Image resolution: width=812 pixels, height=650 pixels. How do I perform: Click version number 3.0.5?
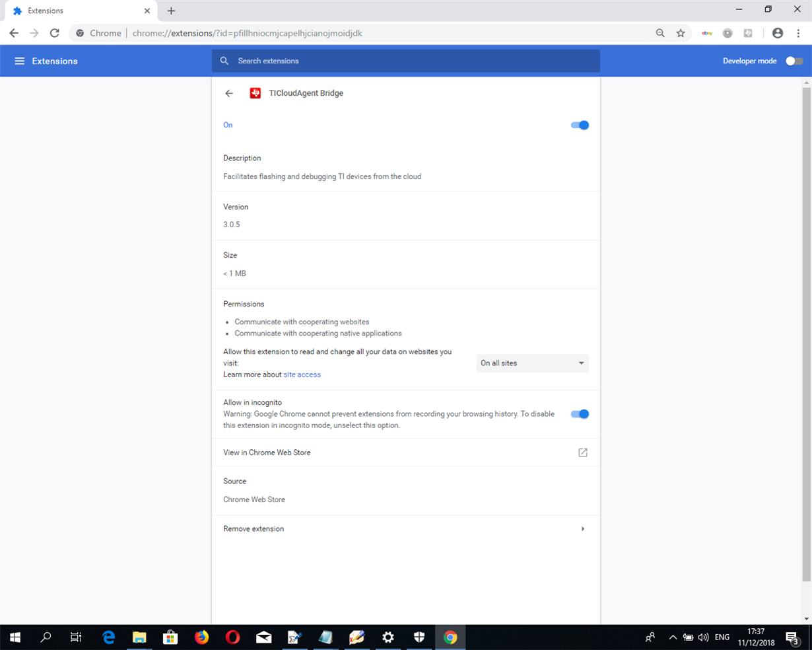click(232, 225)
